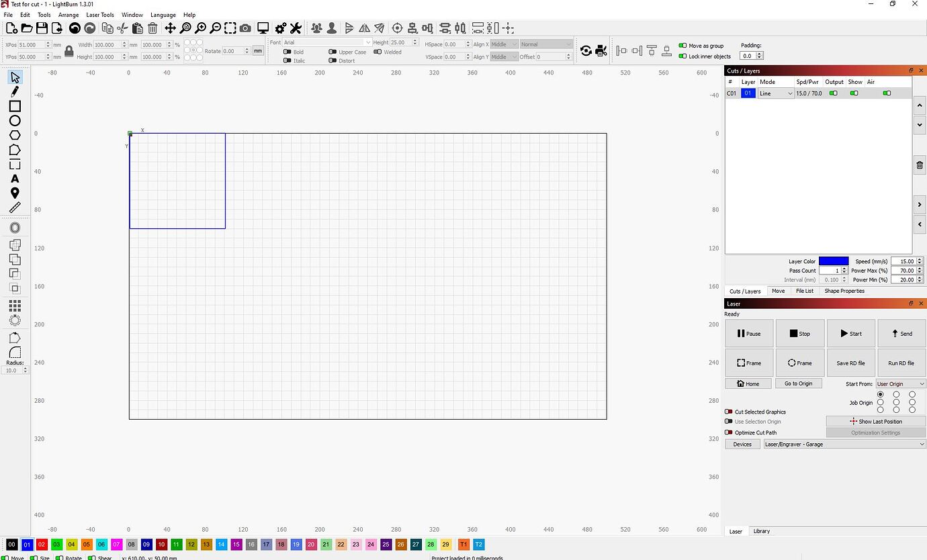Select the Ellipse tool
This screenshot has width=927, height=560.
pos(15,121)
